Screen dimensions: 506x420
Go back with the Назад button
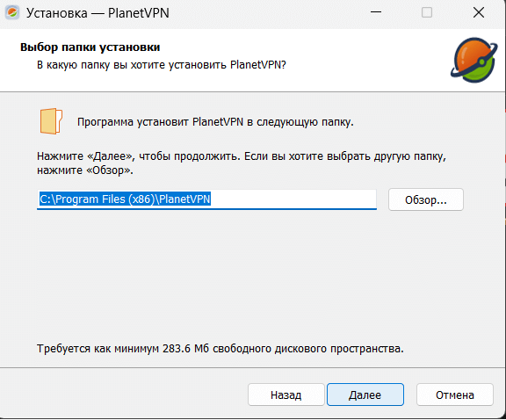tap(286, 395)
